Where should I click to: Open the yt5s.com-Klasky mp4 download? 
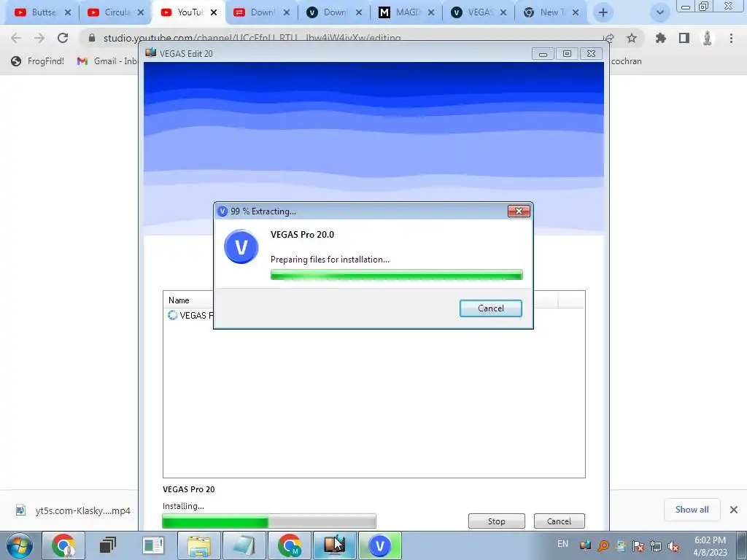coord(73,510)
